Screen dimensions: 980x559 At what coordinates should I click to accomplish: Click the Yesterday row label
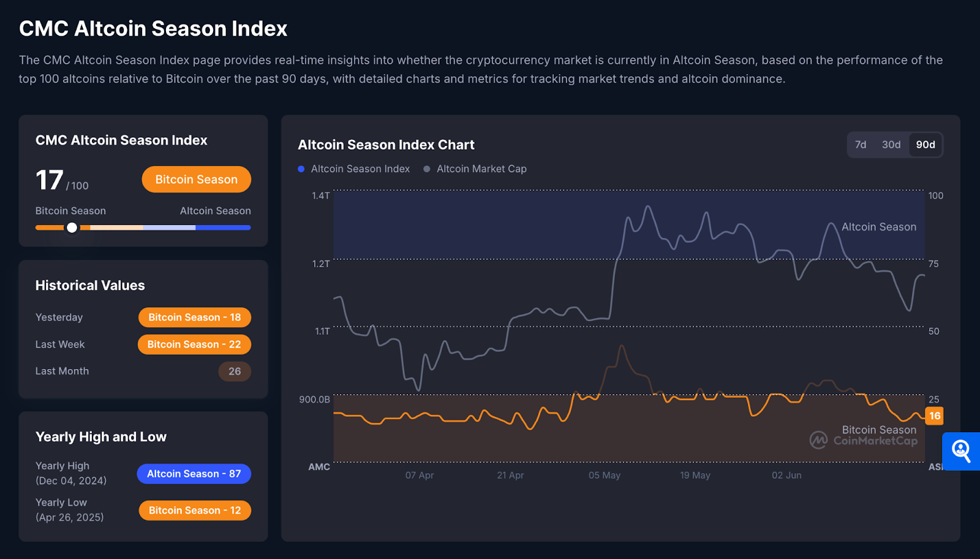[59, 318]
